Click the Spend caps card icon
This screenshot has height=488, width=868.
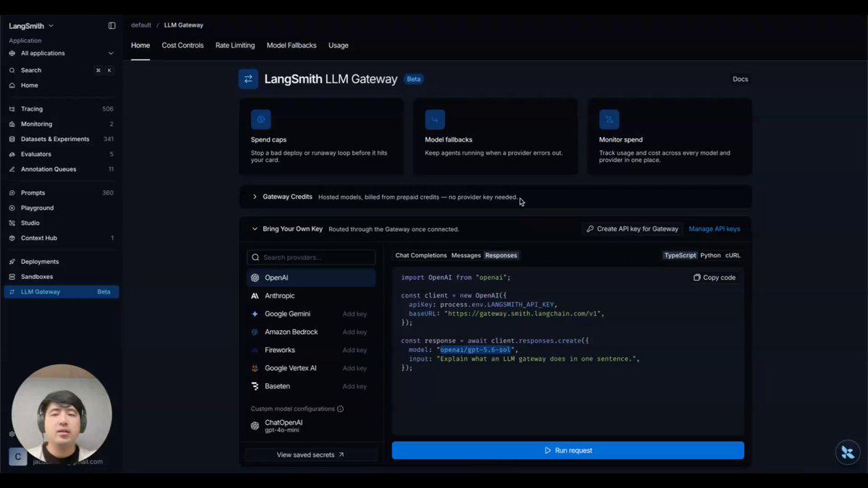pyautogui.click(x=261, y=119)
